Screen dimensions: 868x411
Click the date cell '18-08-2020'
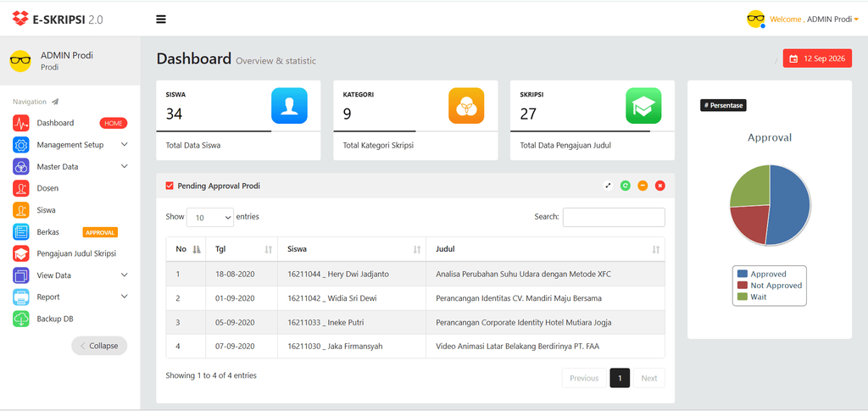[235, 274]
